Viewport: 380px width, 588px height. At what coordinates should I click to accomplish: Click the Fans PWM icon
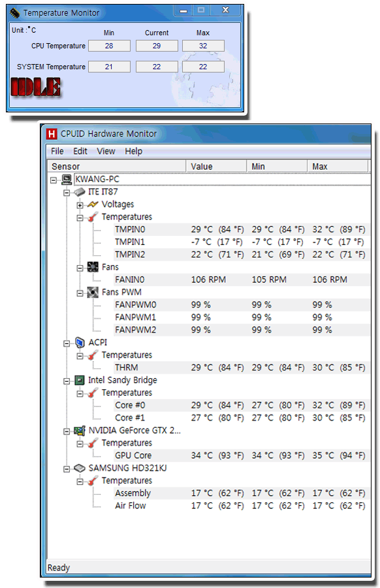pyautogui.click(x=93, y=293)
